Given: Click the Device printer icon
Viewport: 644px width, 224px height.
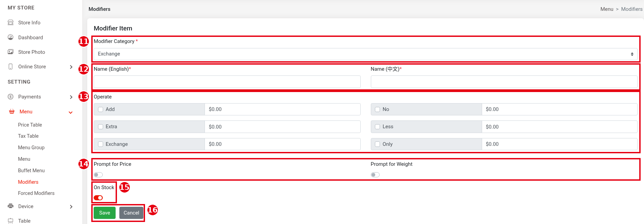Looking at the screenshot, I should [10, 206].
